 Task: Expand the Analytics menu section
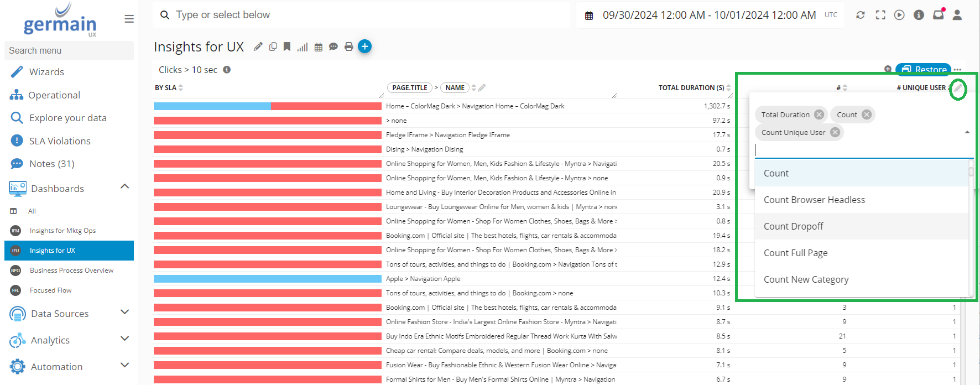(x=125, y=339)
